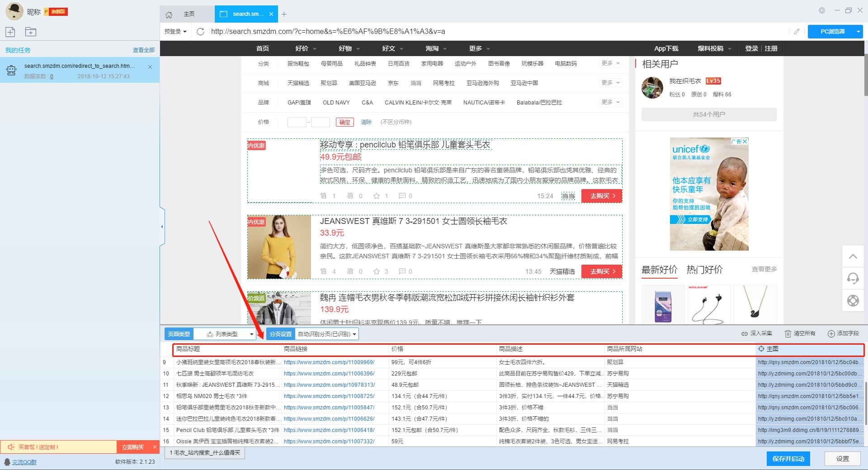This screenshot has width=868, height=470.
Task: Open link https://www.smzdm.com/p/11009969/
Action: 329,362
